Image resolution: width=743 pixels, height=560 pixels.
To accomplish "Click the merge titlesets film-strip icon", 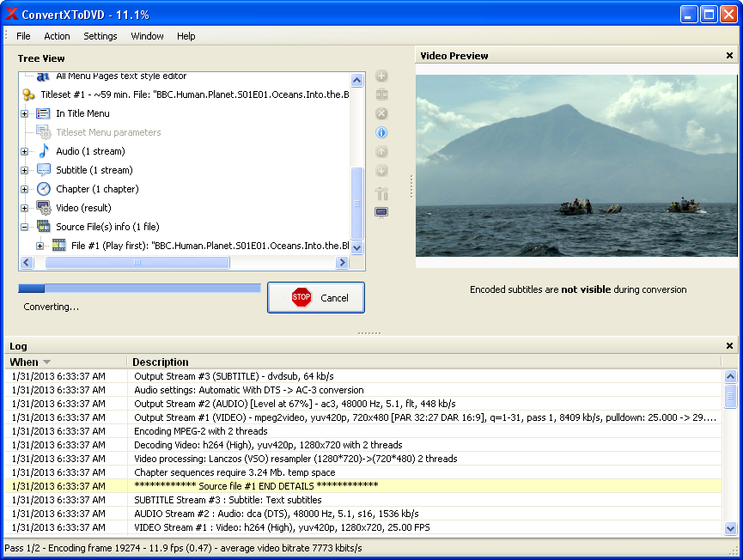I will point(381,94).
